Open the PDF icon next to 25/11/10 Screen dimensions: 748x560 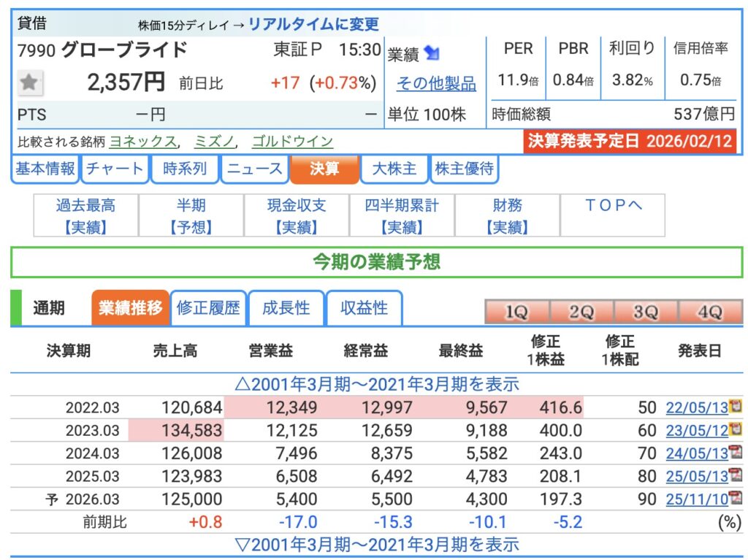coord(735,499)
